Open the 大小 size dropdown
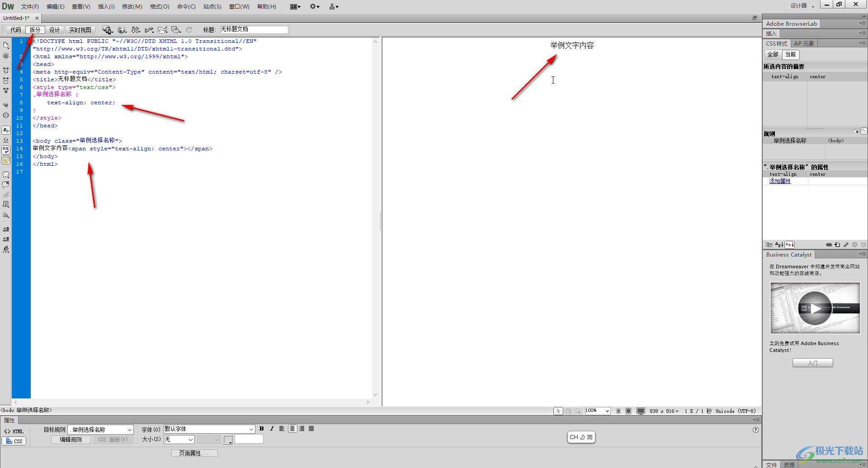Screen dimensions: 868x468 pos(179,440)
